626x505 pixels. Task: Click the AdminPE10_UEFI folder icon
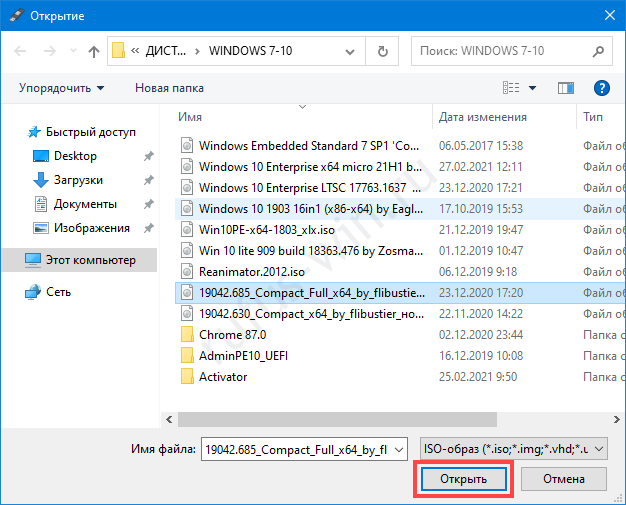coord(187,356)
